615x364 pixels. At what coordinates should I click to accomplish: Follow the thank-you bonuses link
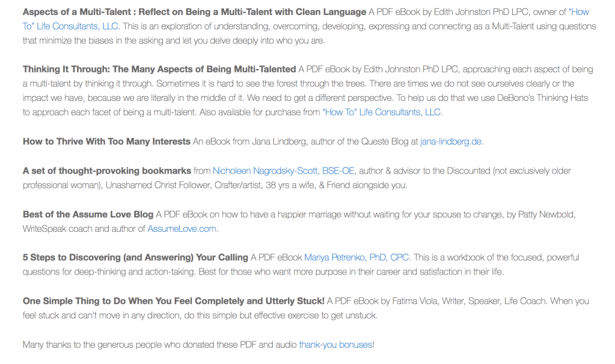[x=336, y=345]
